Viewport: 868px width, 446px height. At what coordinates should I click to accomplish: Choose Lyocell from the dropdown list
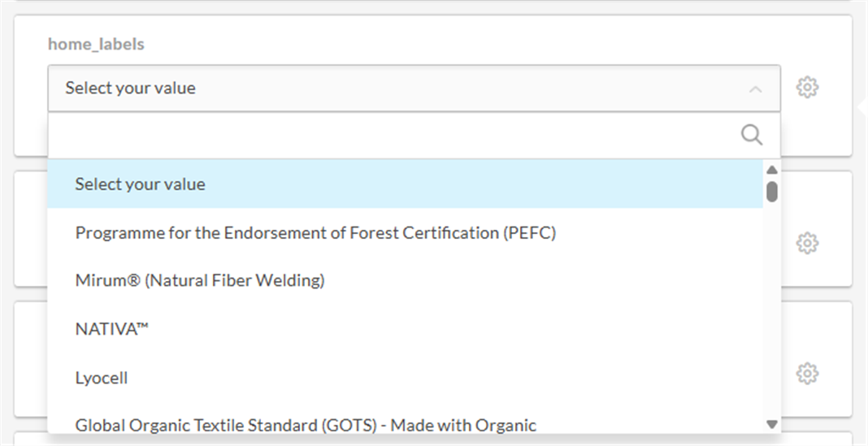[102, 379]
